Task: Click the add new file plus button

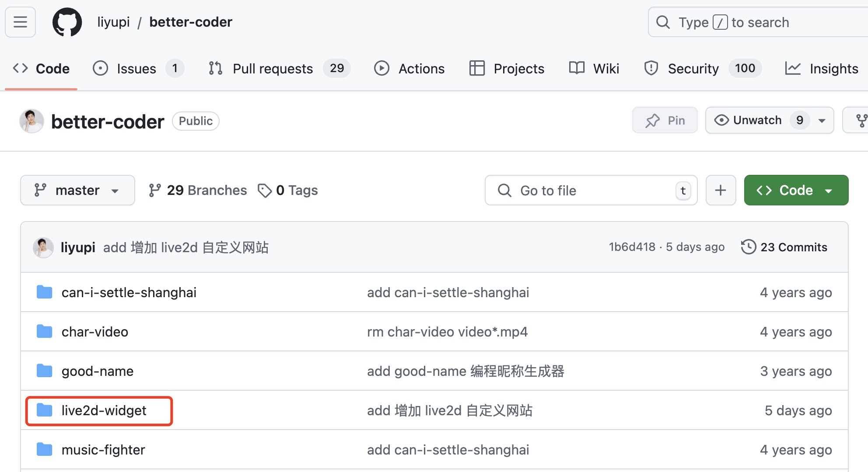Action: (x=720, y=190)
